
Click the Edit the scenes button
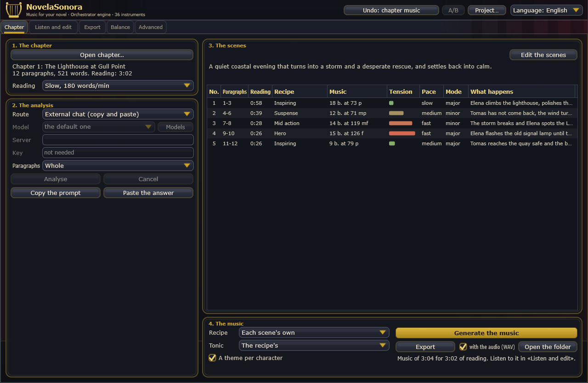pyautogui.click(x=543, y=55)
